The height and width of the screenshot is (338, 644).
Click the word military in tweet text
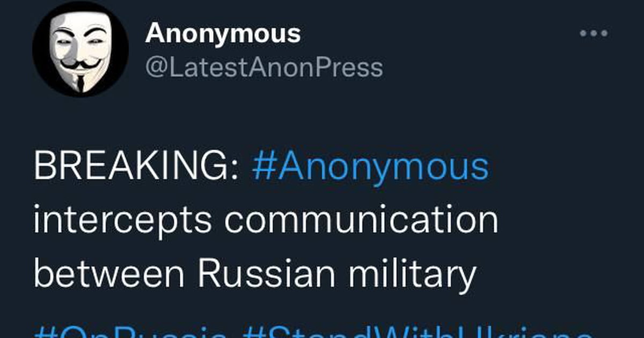(x=411, y=275)
